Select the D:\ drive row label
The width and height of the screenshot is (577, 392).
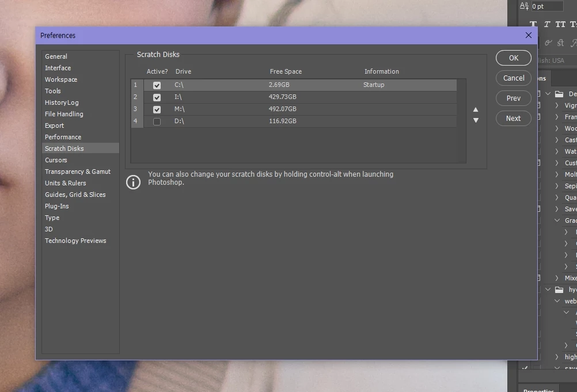point(179,121)
